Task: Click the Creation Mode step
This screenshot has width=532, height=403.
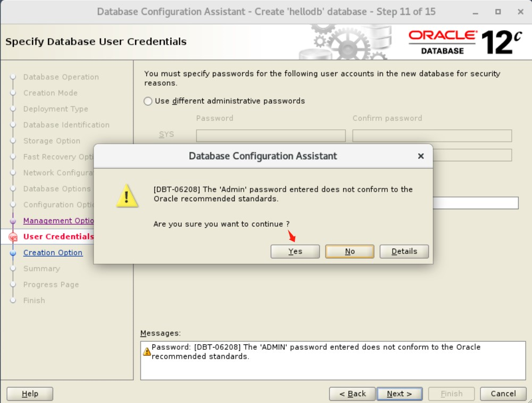Action: tap(50, 93)
